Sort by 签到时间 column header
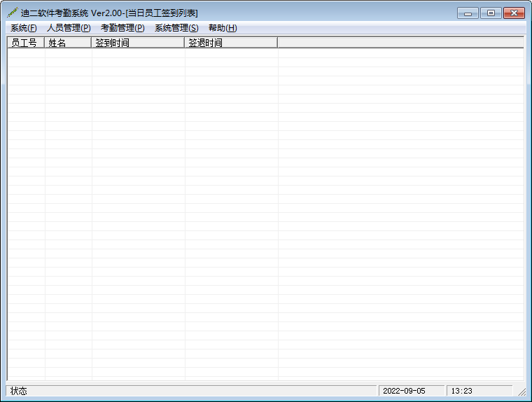The height and width of the screenshot is (402, 532). pyautogui.click(x=138, y=43)
